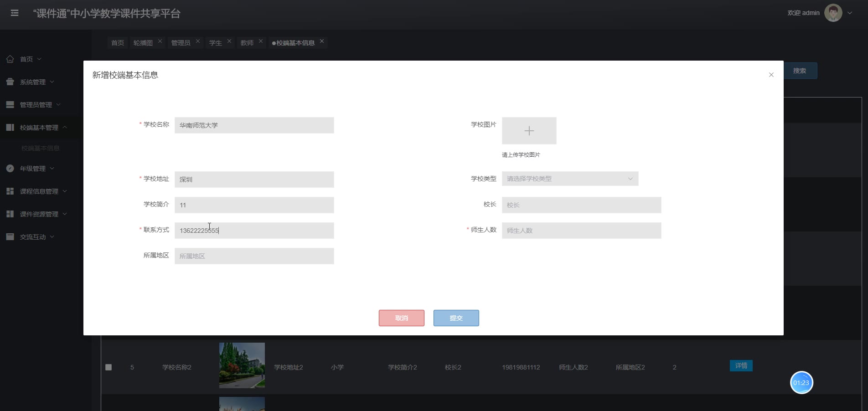Switch to the 教师 tab
The width and height of the screenshot is (868, 411).
click(x=247, y=43)
